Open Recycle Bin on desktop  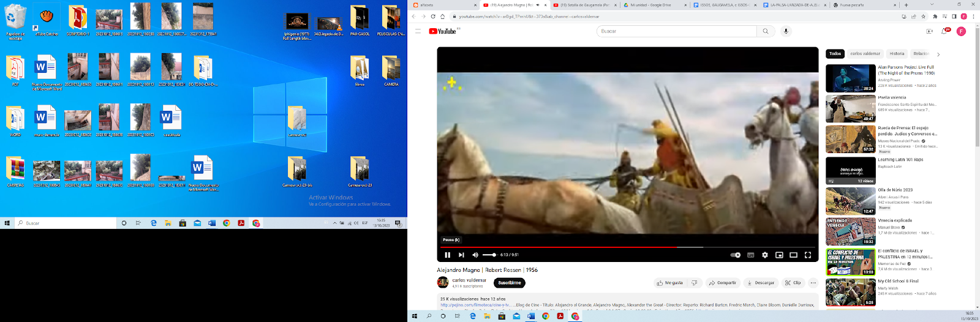click(x=15, y=22)
